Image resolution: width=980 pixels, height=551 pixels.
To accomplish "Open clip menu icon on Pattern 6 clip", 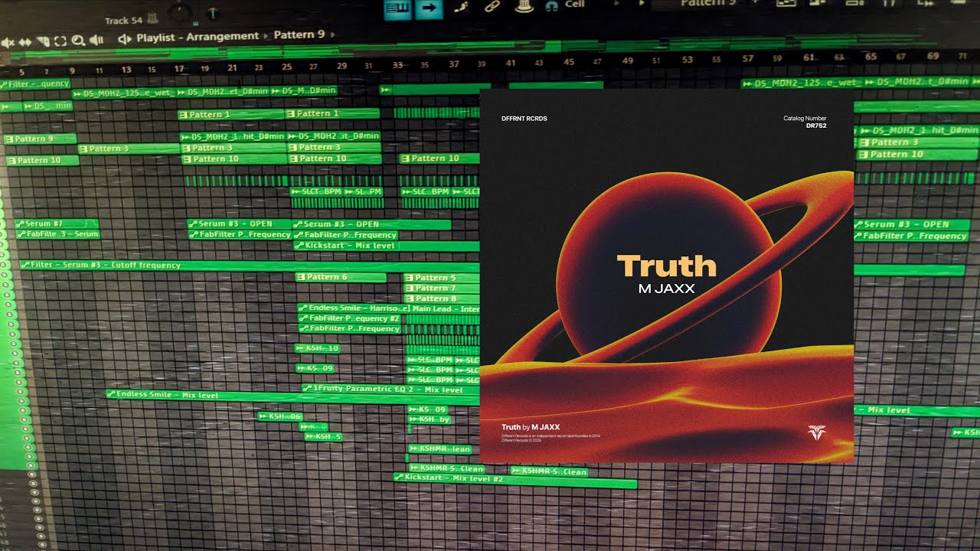I will (x=301, y=277).
